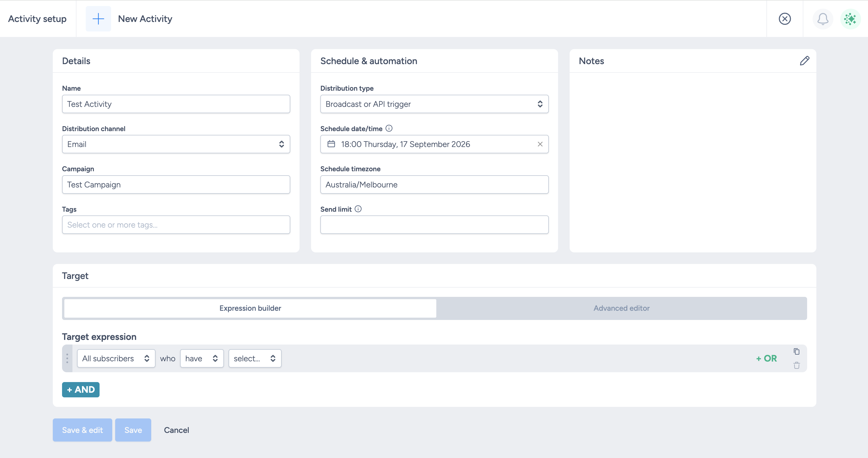Viewport: 868px width, 458px height.
Task: Switch to Expression builder tab
Action: coord(250,308)
